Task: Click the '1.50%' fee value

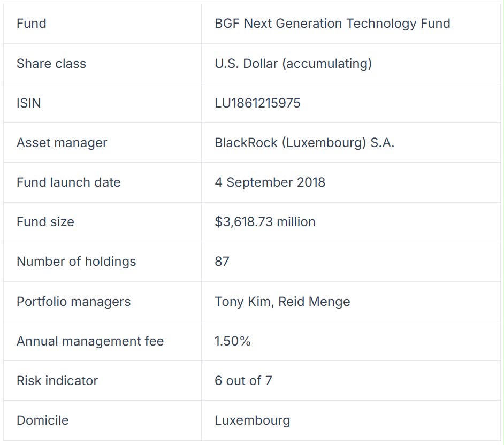Action: pos(232,341)
